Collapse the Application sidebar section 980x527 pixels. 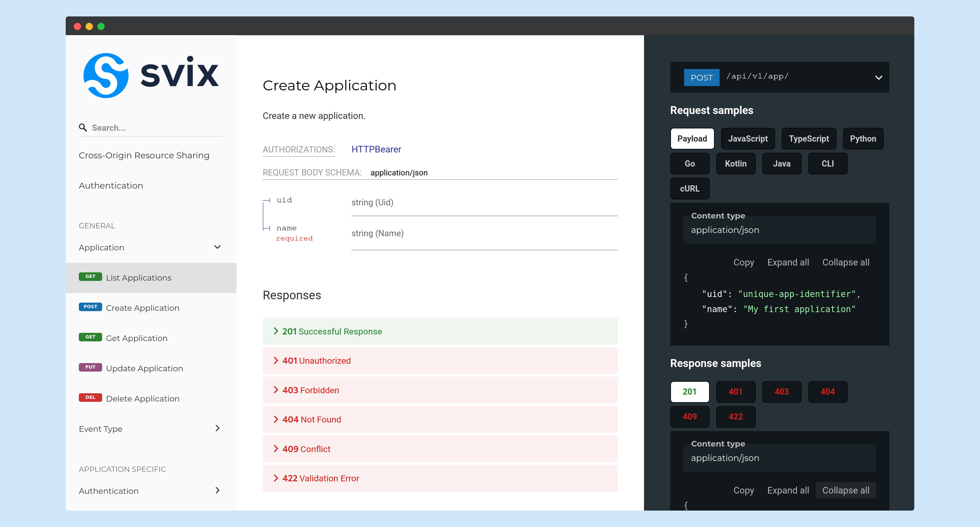tap(217, 247)
